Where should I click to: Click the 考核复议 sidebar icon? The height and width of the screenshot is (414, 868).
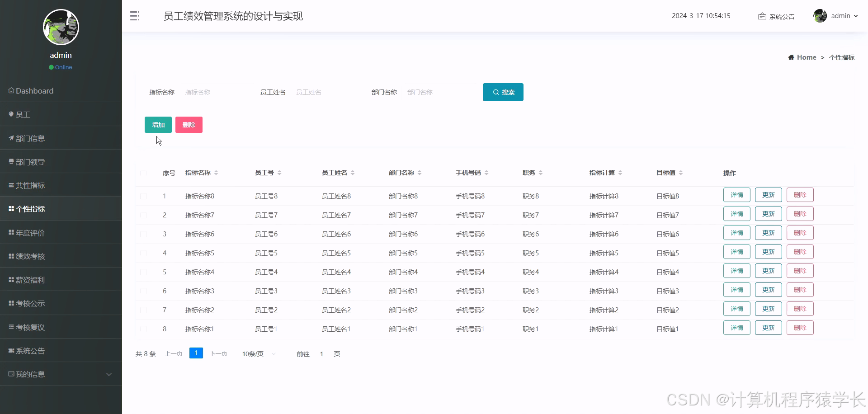point(11,327)
